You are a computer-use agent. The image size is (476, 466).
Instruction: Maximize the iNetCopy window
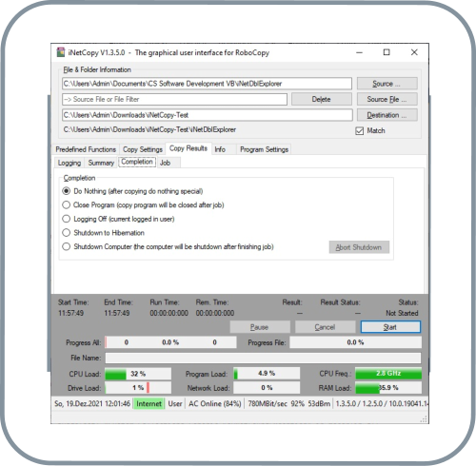(387, 52)
